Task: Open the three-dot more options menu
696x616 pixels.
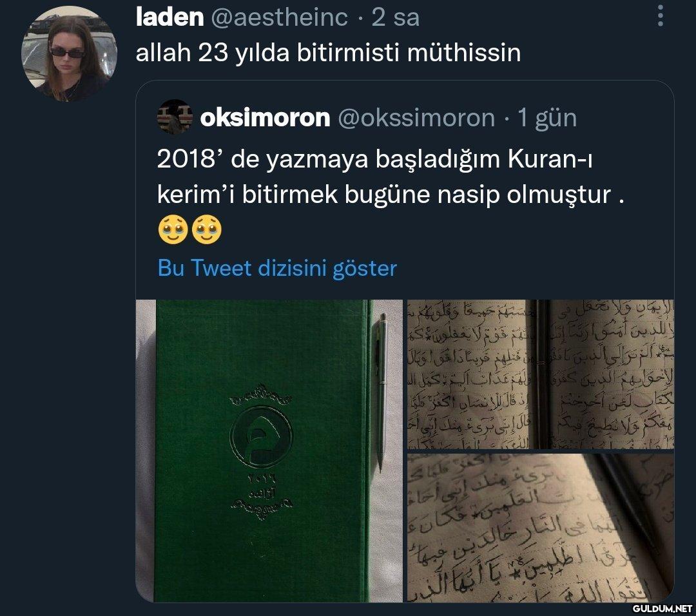Action: pyautogui.click(x=661, y=16)
